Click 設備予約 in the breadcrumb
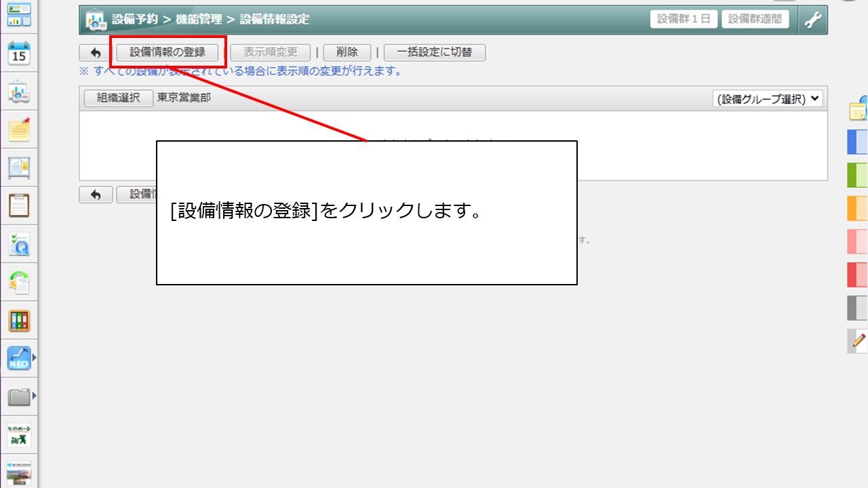This screenshot has width=868, height=488. 136,20
